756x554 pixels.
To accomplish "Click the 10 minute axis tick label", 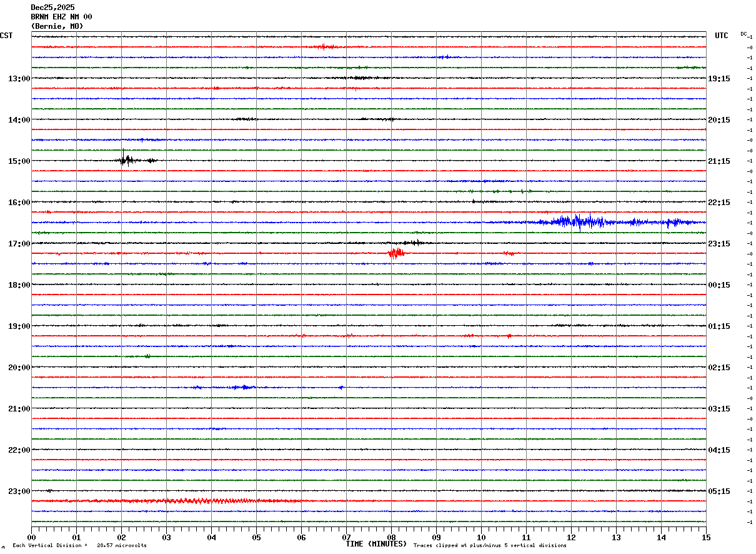I will coord(481,537).
